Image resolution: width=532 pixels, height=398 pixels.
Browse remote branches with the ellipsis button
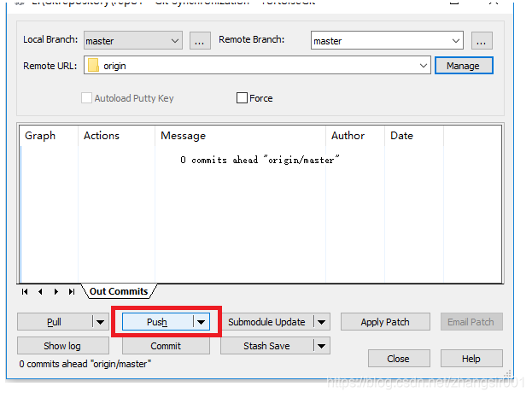(x=482, y=41)
